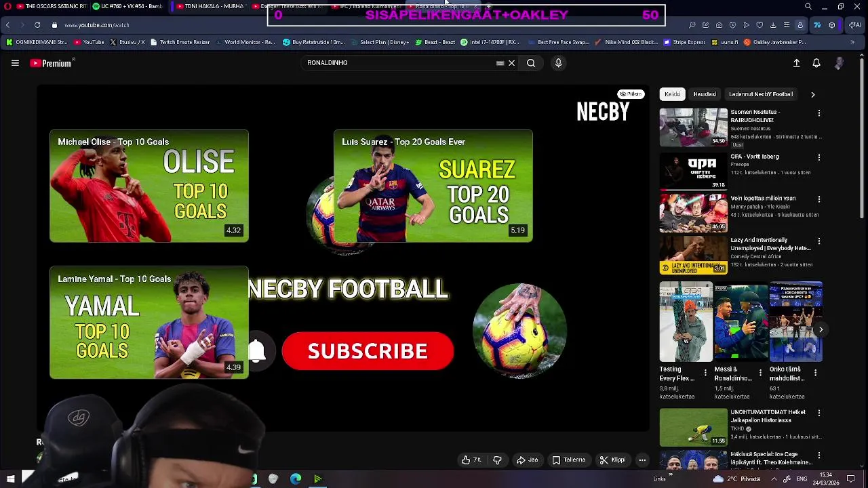The height and width of the screenshot is (488, 868).
Task: Select the Kaikki filter chip
Action: click(672, 94)
